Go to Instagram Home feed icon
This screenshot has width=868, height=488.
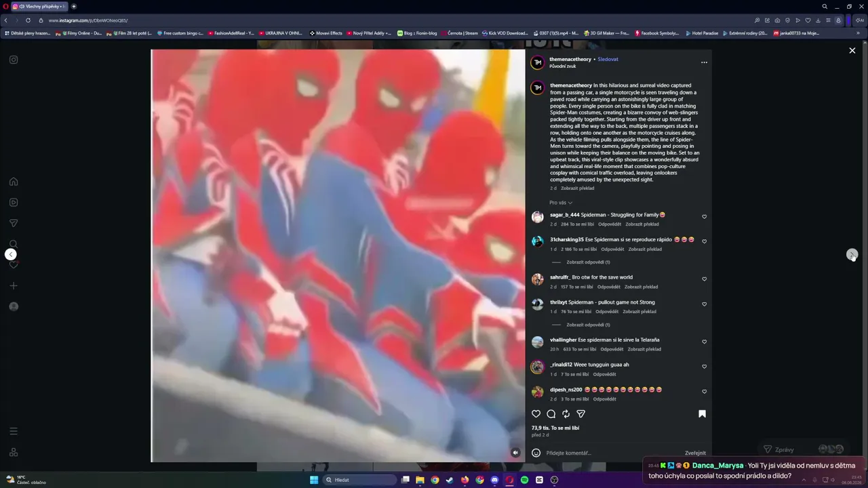click(x=14, y=182)
